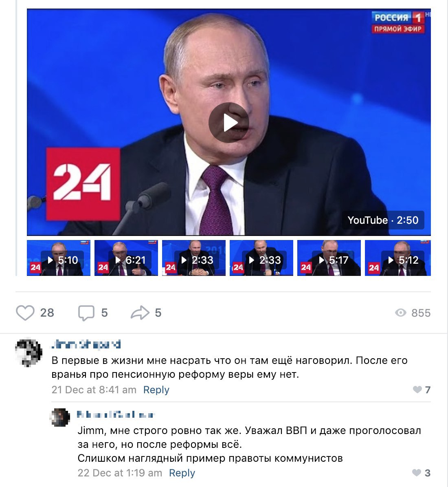Viewport: 448px width, 487px height.
Task: Open the 5:12 video thumbnail
Action: [398, 258]
